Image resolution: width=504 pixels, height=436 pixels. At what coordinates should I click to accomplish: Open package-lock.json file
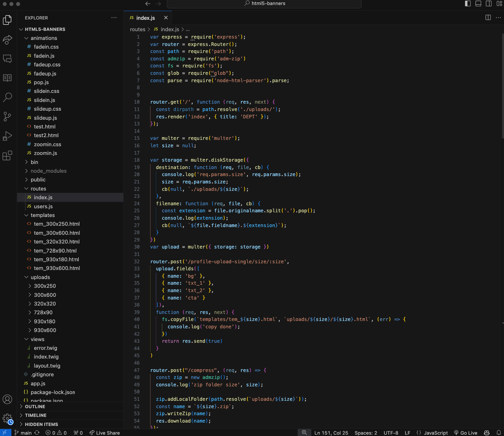[x=70, y=392]
